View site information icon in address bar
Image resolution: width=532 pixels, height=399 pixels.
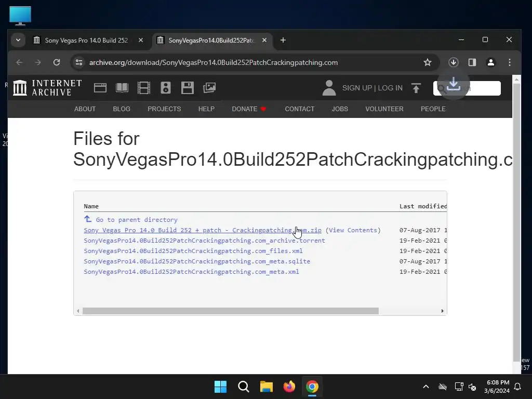[79, 62]
